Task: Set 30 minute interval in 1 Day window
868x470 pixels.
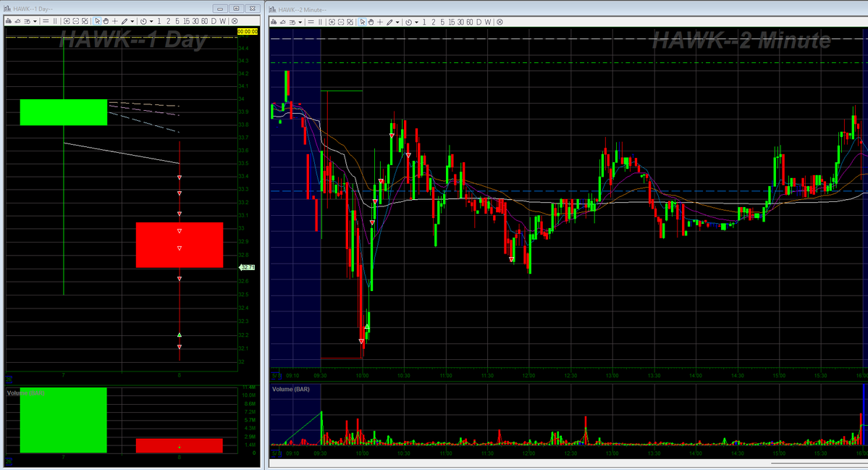Action: tap(195, 21)
